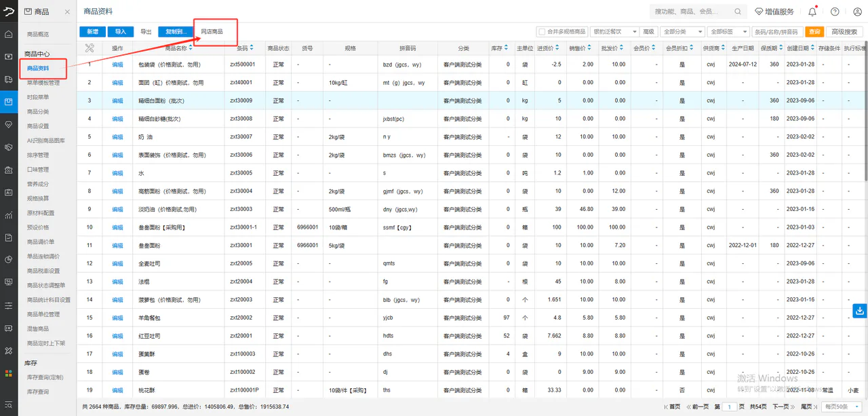The width and height of the screenshot is (868, 416).
Task: Click the 导入 button
Action: (x=120, y=32)
